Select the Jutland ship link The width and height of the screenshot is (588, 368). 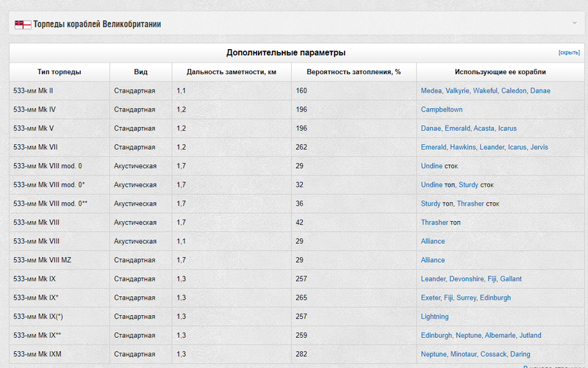pyautogui.click(x=530, y=336)
